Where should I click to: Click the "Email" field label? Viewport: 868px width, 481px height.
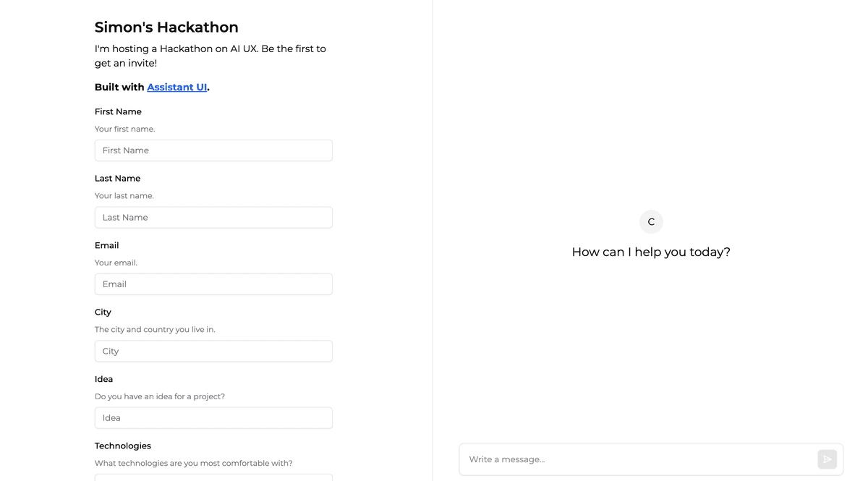click(106, 246)
